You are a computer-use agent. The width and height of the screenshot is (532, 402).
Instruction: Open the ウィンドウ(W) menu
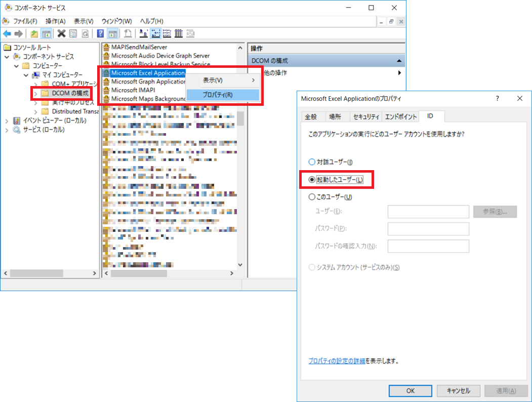(117, 21)
